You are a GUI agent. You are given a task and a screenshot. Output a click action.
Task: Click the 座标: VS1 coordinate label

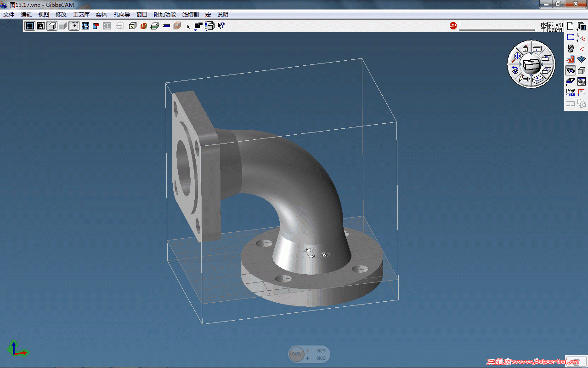[552, 25]
